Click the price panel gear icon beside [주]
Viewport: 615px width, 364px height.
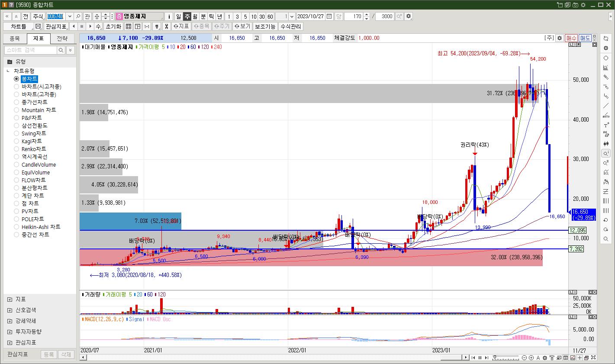(x=560, y=38)
